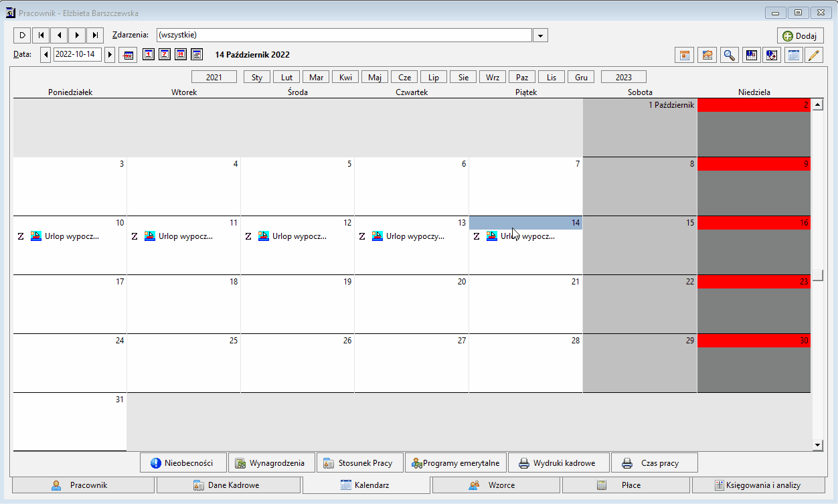The height and width of the screenshot is (504, 838).
Task: Switch to Dane Kadrowe tab
Action: tap(228, 485)
